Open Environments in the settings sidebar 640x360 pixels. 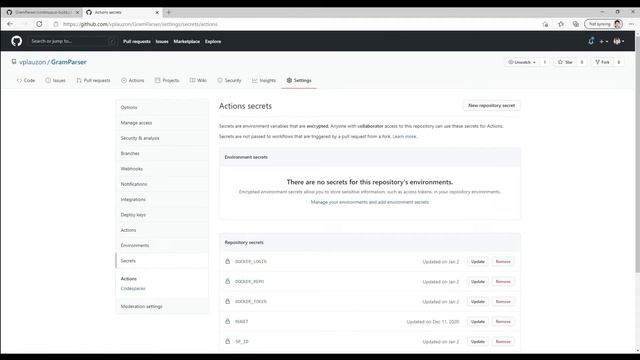[x=162, y=245]
